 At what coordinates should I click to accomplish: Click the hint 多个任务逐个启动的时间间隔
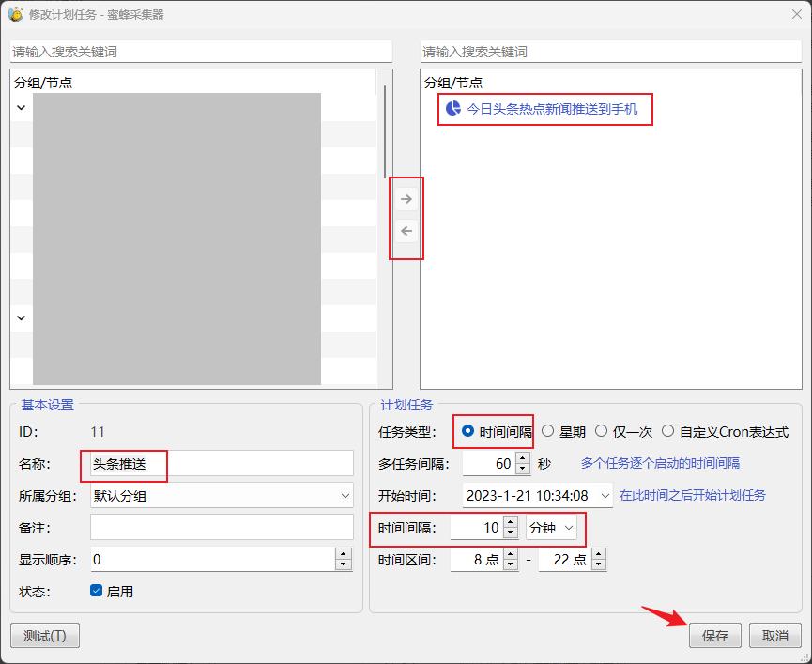point(660,463)
